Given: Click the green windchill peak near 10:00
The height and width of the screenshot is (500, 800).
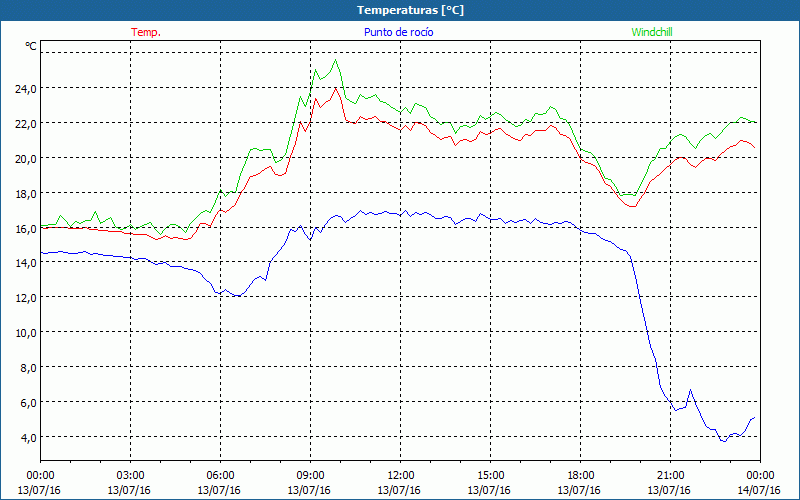Looking at the screenshot, I should pos(335,60).
